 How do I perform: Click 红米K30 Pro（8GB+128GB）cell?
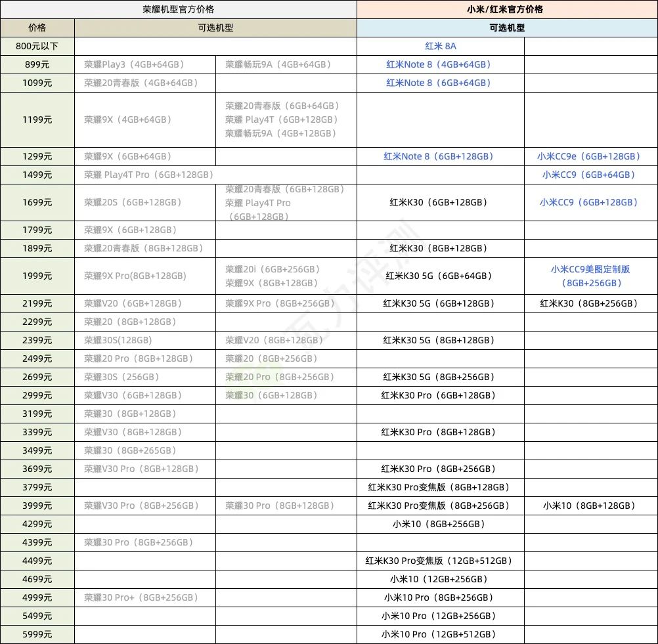[x=441, y=432]
